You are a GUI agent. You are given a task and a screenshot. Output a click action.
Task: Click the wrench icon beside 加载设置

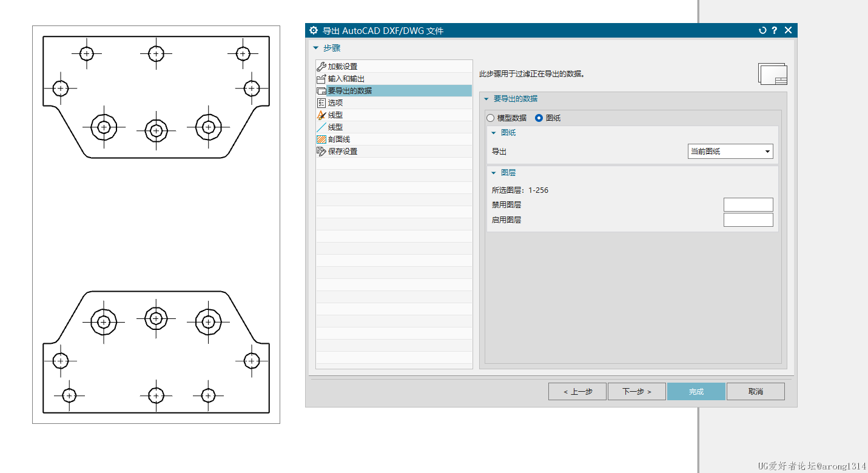pos(321,67)
